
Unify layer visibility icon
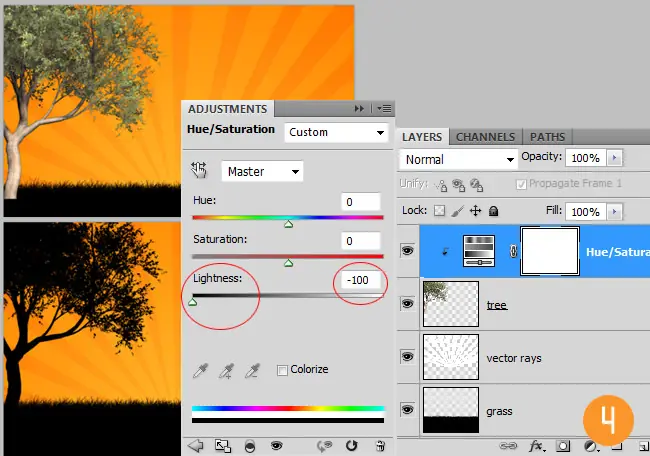(x=458, y=185)
